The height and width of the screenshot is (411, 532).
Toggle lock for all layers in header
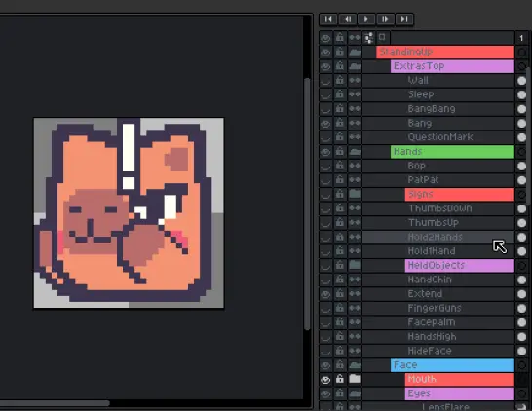340,38
